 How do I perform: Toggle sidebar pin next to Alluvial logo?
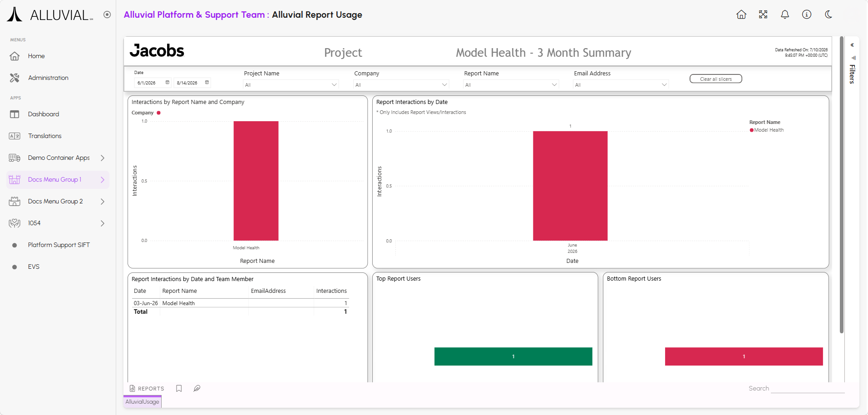(107, 15)
